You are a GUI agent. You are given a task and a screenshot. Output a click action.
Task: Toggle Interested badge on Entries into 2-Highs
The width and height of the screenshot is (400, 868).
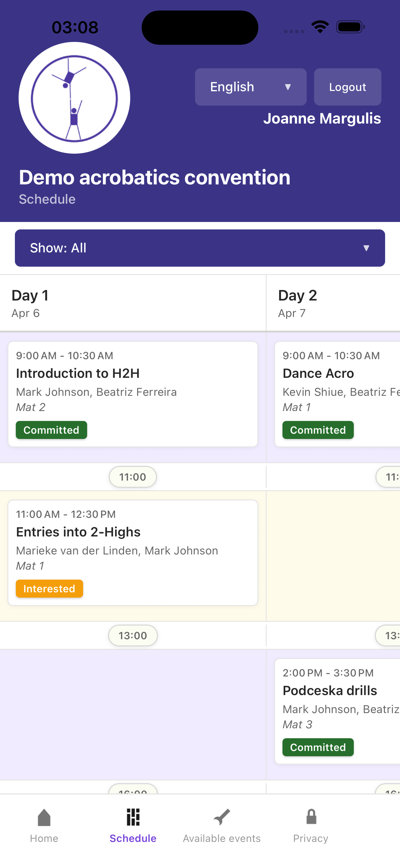50,589
